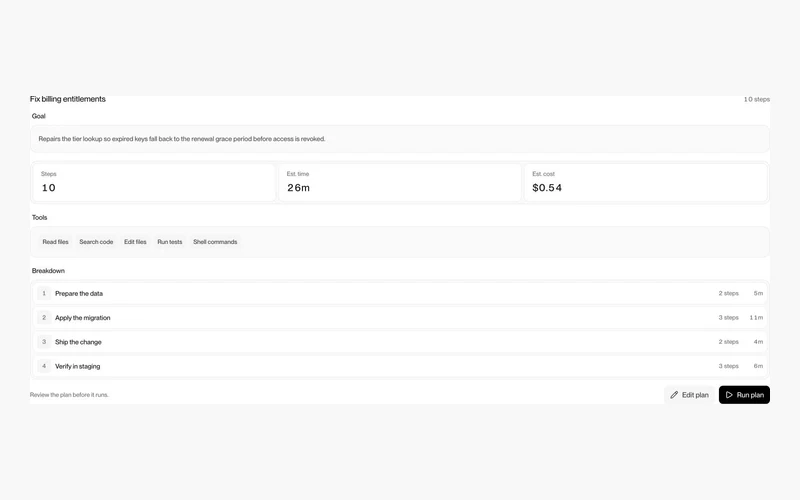Click the Fix billing entitlements title
The height and width of the screenshot is (500, 800).
click(x=67, y=99)
